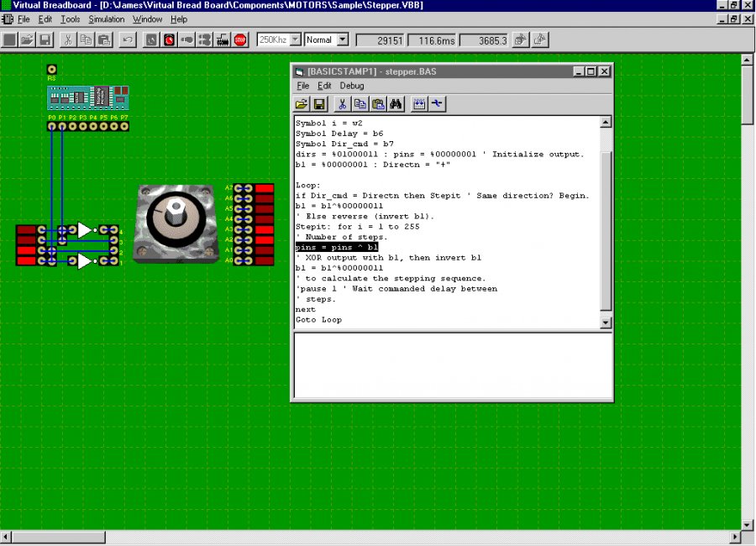Viewport: 756px width, 546px height.
Task: Click the 3685.3 value field
Action: (484, 40)
